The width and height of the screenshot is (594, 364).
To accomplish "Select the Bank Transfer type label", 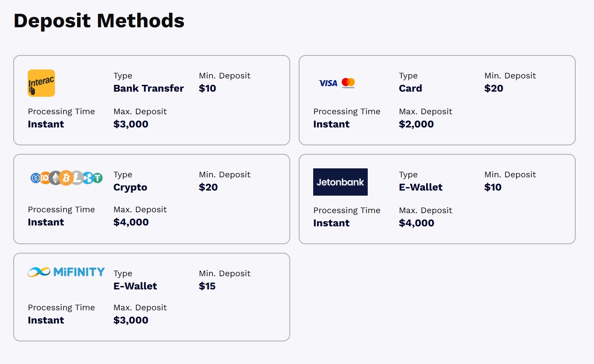I will [x=149, y=88].
